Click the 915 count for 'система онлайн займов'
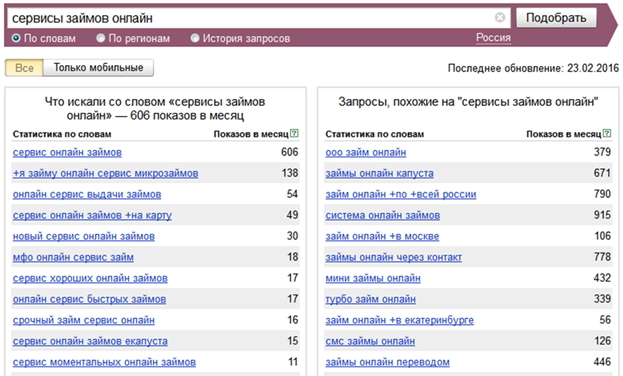This screenshot has height=376, width=623. click(x=602, y=215)
